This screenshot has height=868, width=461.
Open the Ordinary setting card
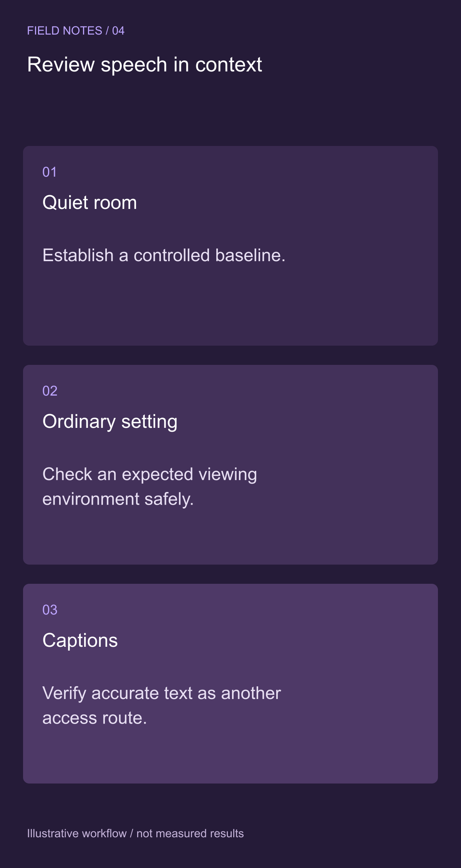(230, 465)
